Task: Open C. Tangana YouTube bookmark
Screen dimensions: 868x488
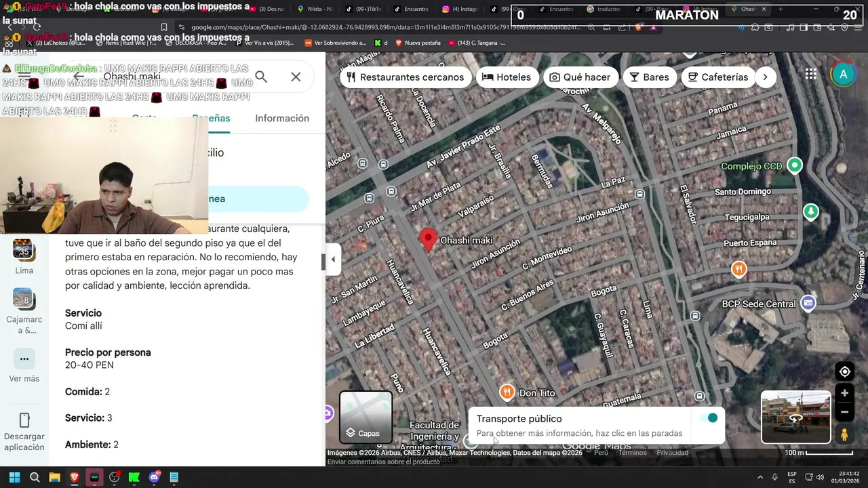Action: point(476,43)
